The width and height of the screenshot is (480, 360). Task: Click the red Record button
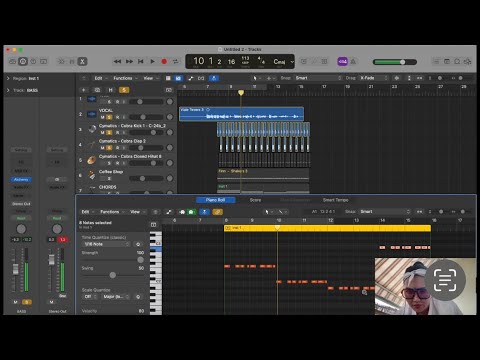pyautogui.click(x=164, y=62)
